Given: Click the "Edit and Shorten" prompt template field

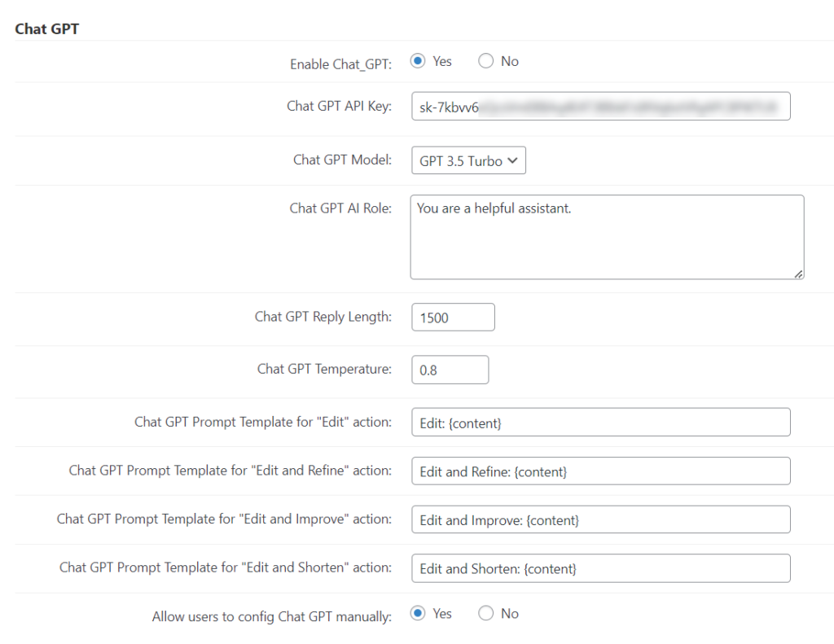Looking at the screenshot, I should point(600,569).
